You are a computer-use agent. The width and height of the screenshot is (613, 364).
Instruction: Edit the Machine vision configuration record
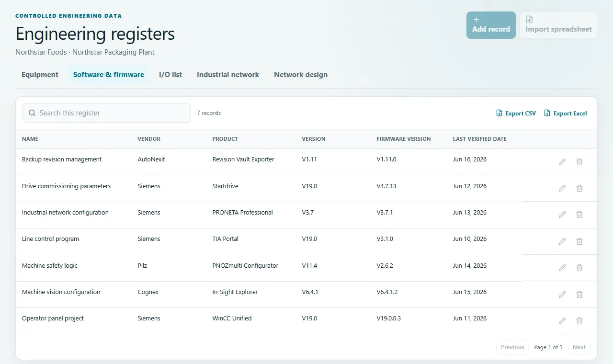click(x=562, y=295)
